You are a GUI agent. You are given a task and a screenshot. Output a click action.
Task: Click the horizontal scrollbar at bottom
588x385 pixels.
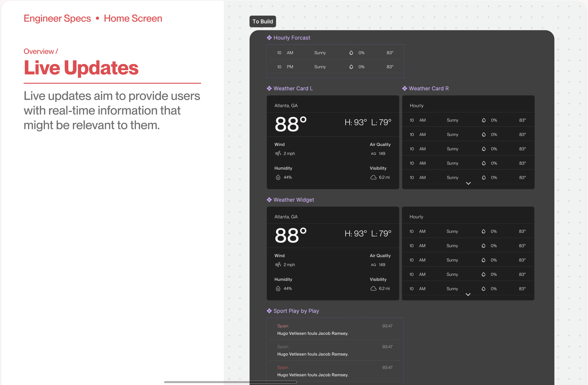click(x=230, y=382)
